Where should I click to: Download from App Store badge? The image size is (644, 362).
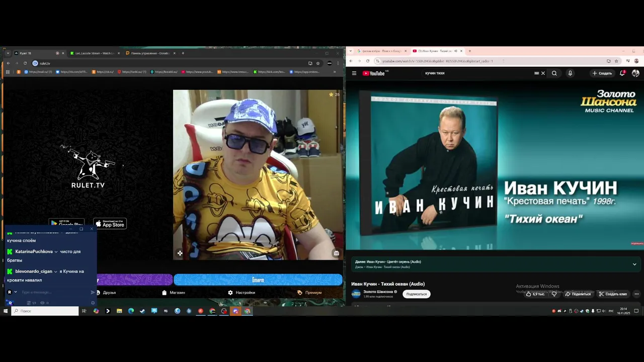coord(110,223)
